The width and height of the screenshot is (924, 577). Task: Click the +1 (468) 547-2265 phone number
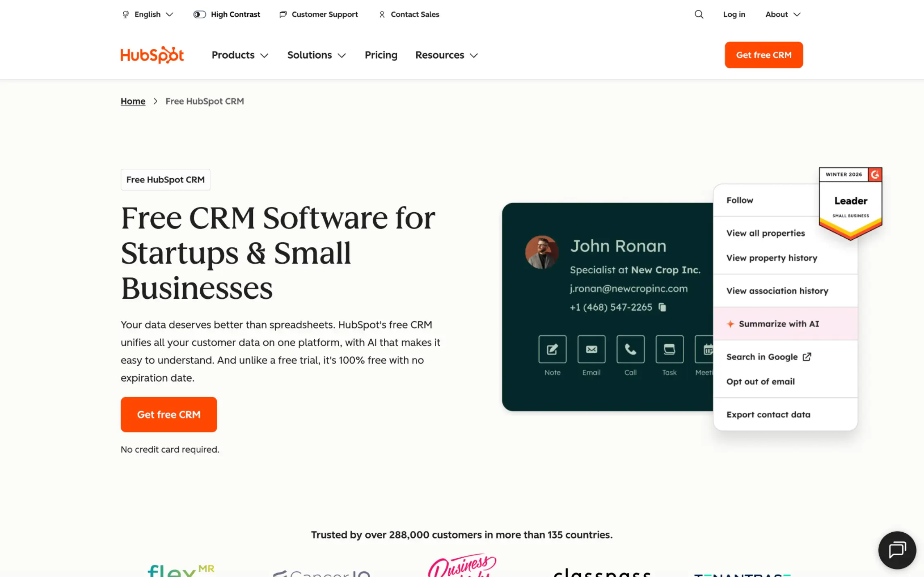click(x=611, y=307)
